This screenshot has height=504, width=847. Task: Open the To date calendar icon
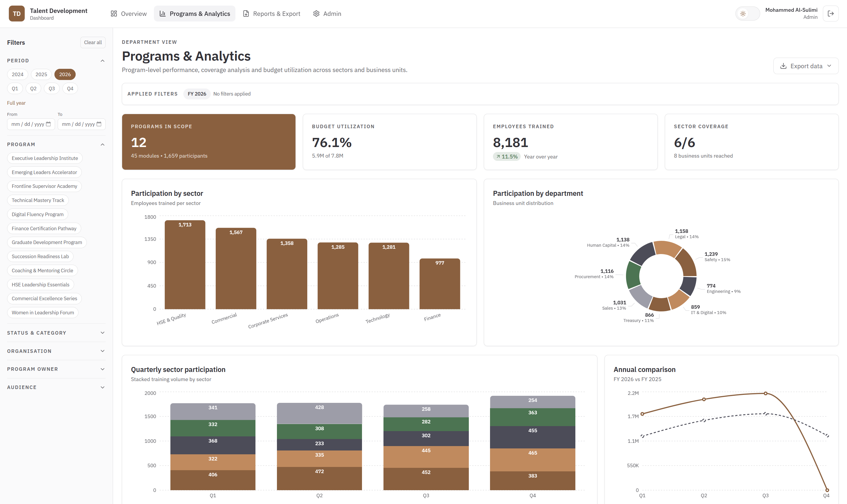(x=99, y=124)
